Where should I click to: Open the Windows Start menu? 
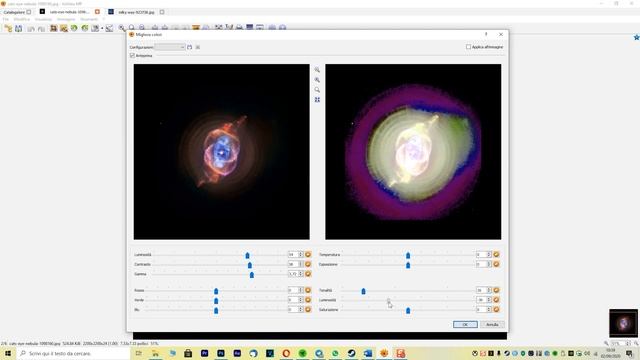tap(8, 353)
